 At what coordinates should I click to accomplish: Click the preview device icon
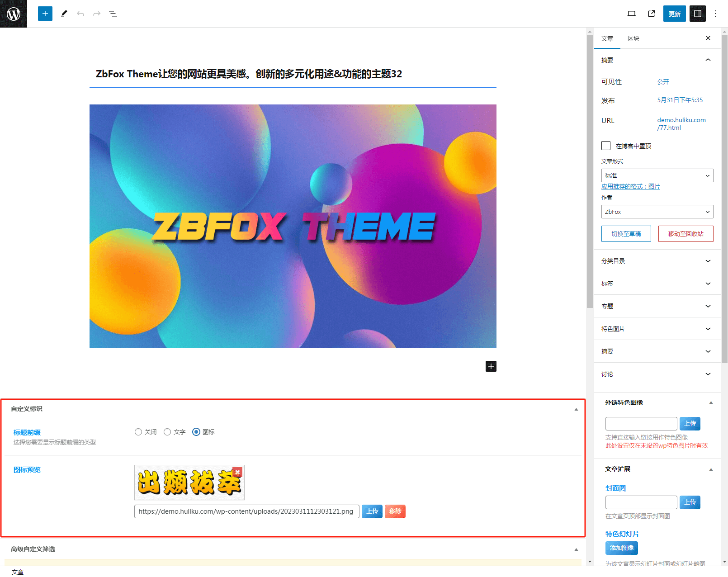click(x=632, y=14)
